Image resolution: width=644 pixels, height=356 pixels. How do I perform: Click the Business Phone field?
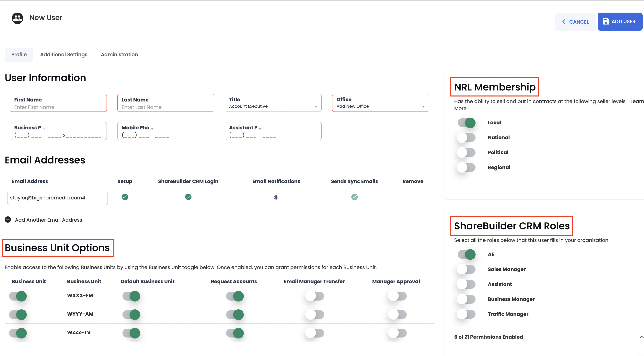58,131
